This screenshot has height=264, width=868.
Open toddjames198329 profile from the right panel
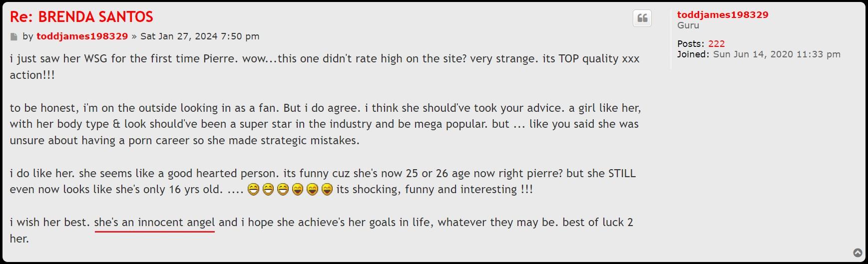(x=722, y=15)
